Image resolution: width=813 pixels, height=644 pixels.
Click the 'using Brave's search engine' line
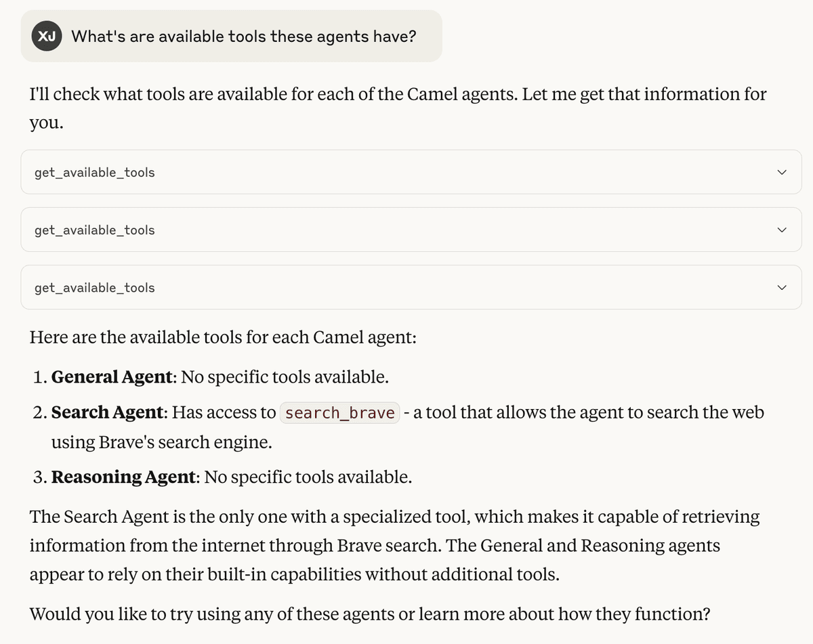[x=161, y=443]
